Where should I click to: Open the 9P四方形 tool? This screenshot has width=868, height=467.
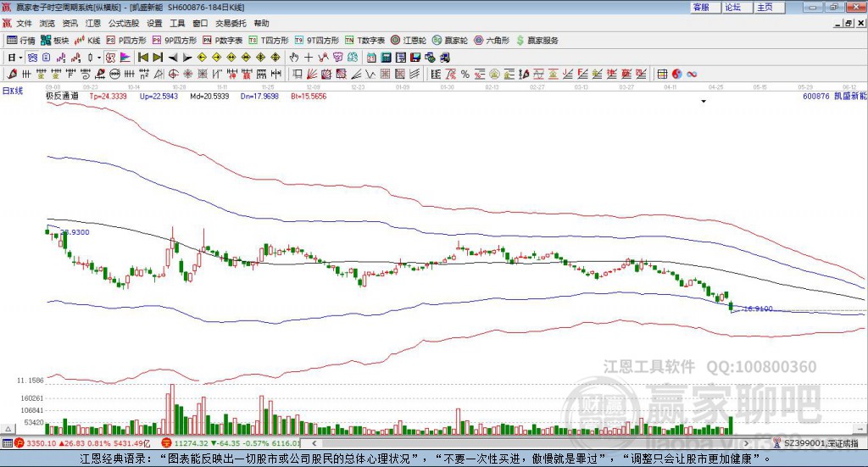pos(175,41)
